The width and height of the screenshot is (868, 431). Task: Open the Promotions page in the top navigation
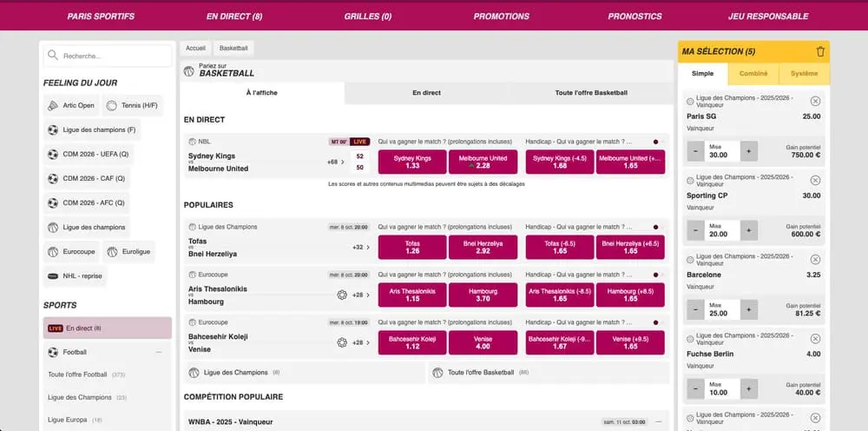click(x=501, y=16)
